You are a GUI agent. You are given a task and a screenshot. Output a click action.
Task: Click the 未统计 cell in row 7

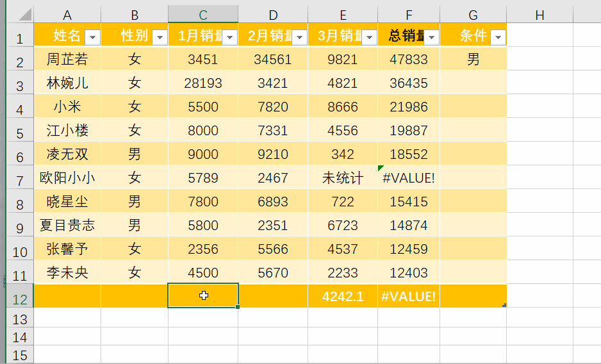click(x=343, y=178)
